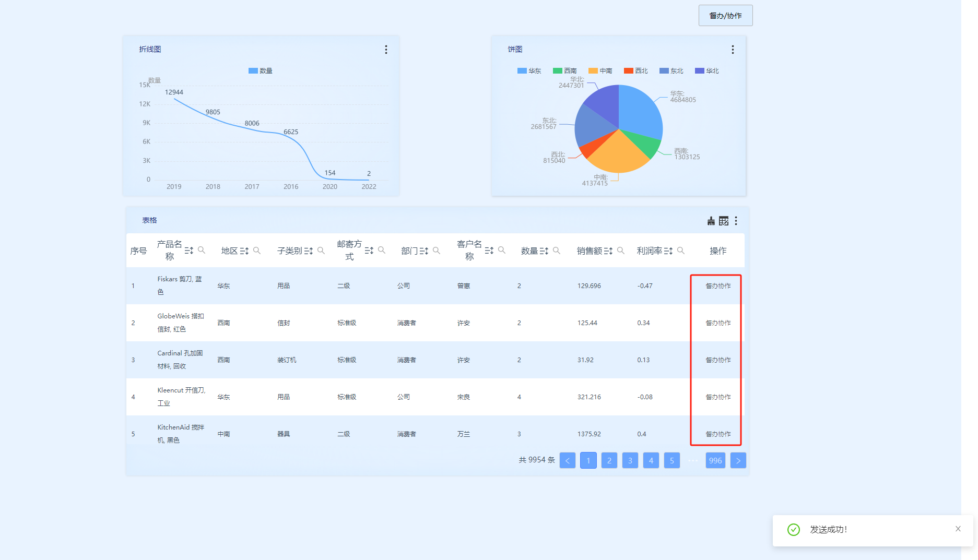
Task: Open the 饼图 panel's three-dot menu
Action: click(x=733, y=50)
